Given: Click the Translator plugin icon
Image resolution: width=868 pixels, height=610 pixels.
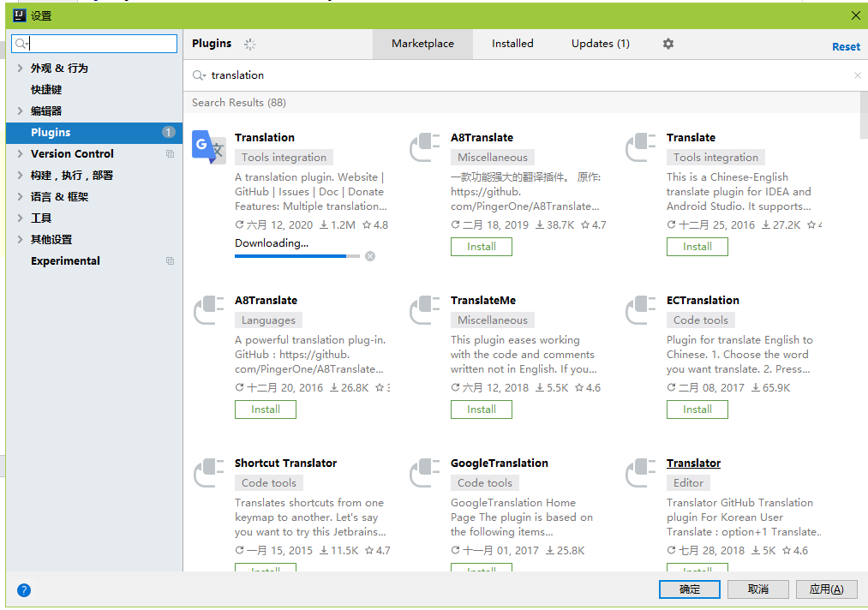Looking at the screenshot, I should coord(640,472).
